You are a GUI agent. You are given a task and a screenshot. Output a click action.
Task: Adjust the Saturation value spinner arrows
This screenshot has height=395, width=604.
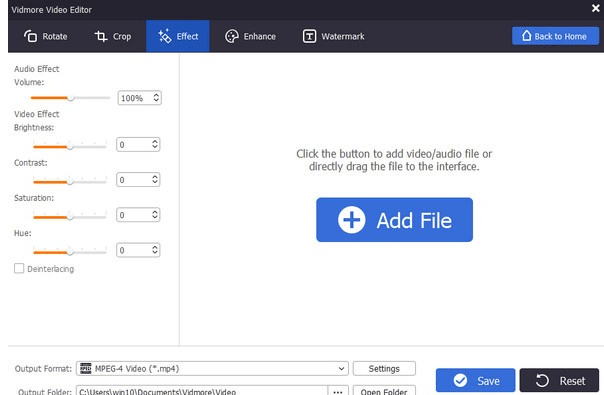tap(154, 215)
